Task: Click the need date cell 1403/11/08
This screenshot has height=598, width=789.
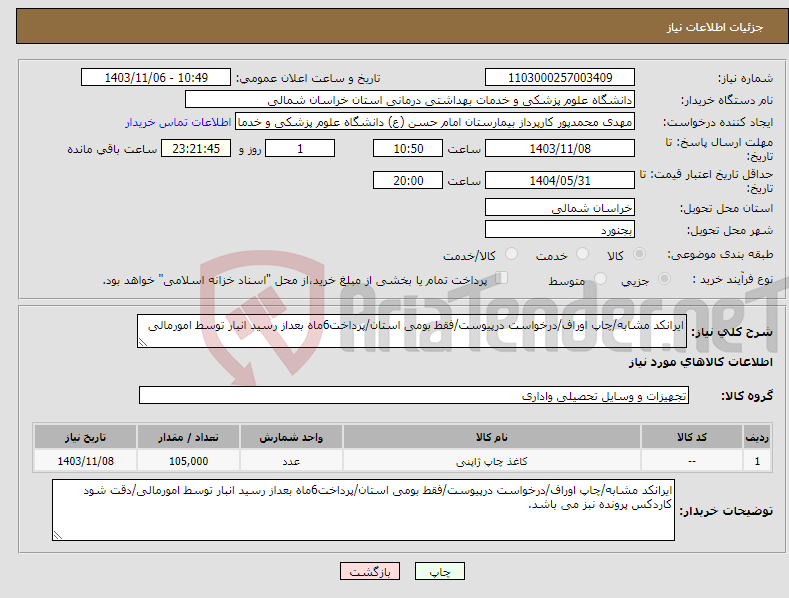Action: pos(86,461)
